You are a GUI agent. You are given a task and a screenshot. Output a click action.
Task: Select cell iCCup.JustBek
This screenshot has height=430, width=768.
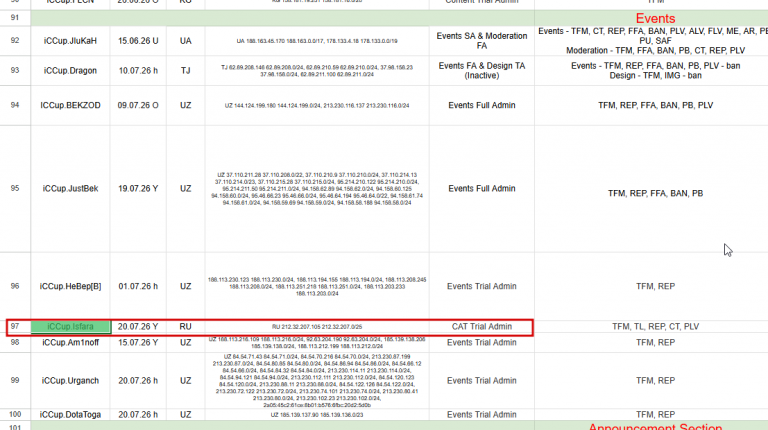click(x=70, y=189)
